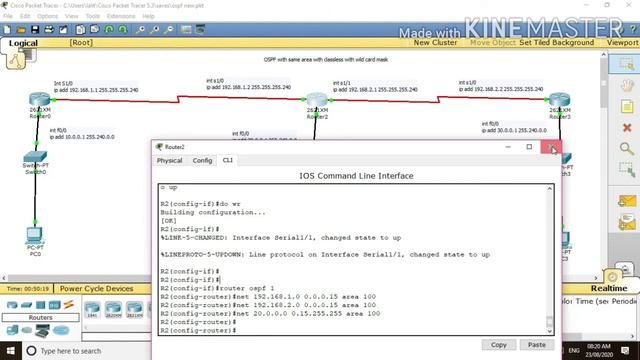Open the File menu
Viewport: 640px width, 360px height.
point(8,16)
